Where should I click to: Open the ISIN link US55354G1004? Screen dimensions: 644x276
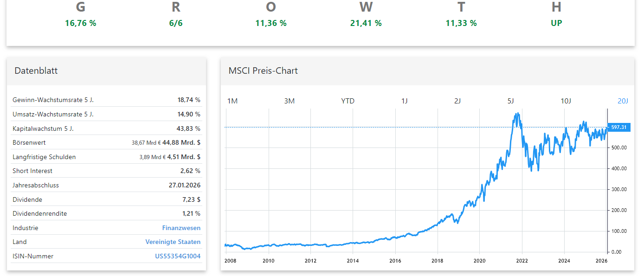click(178, 256)
